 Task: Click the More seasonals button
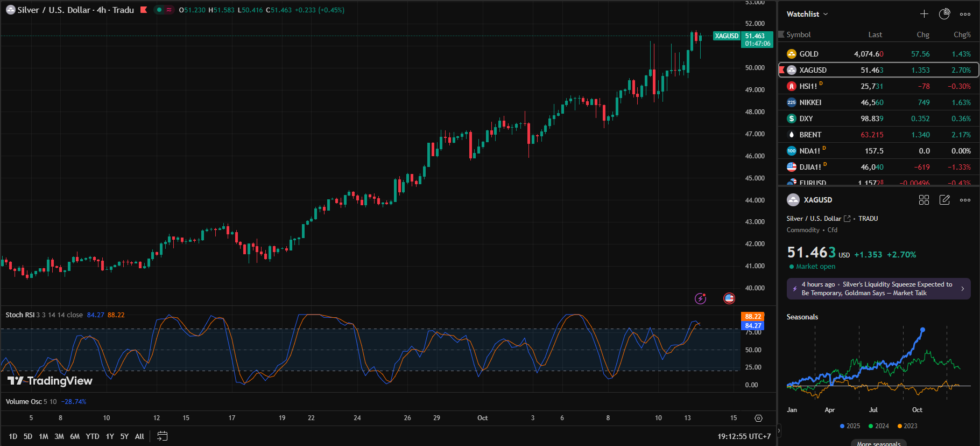click(878, 443)
